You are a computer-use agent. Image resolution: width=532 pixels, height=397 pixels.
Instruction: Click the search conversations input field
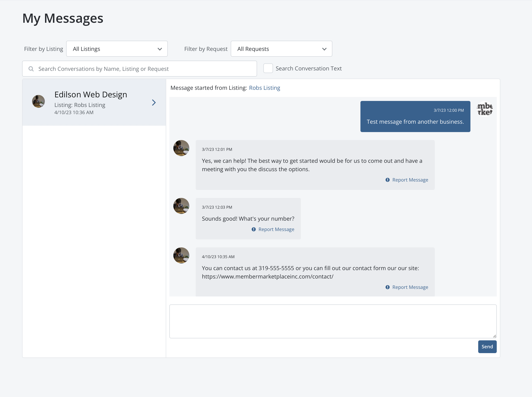[x=139, y=69]
